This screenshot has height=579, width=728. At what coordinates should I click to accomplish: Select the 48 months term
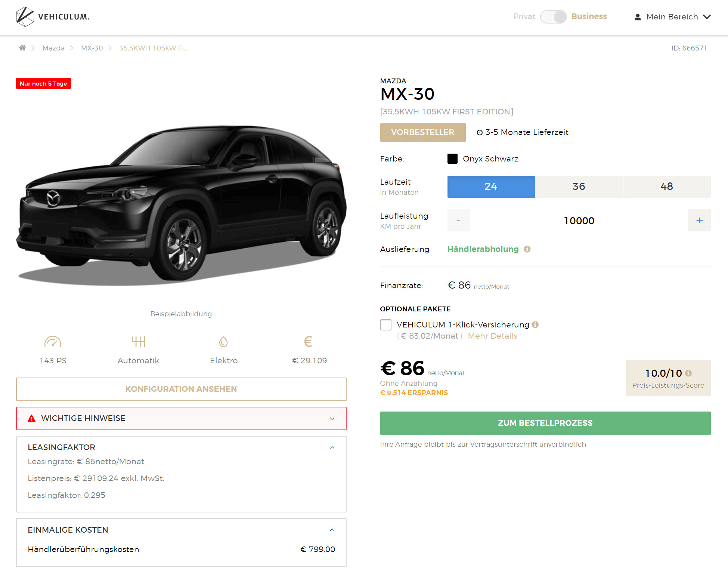(x=667, y=187)
